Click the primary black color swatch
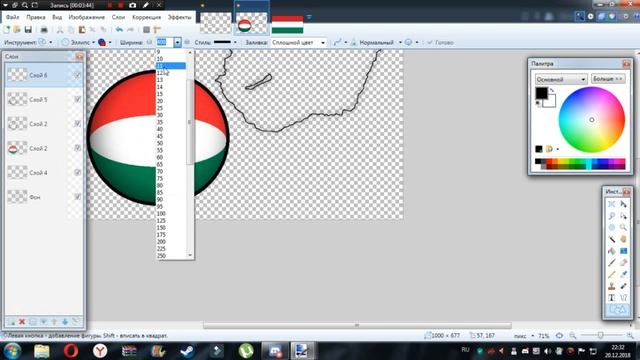The image size is (640, 360). 541,93
